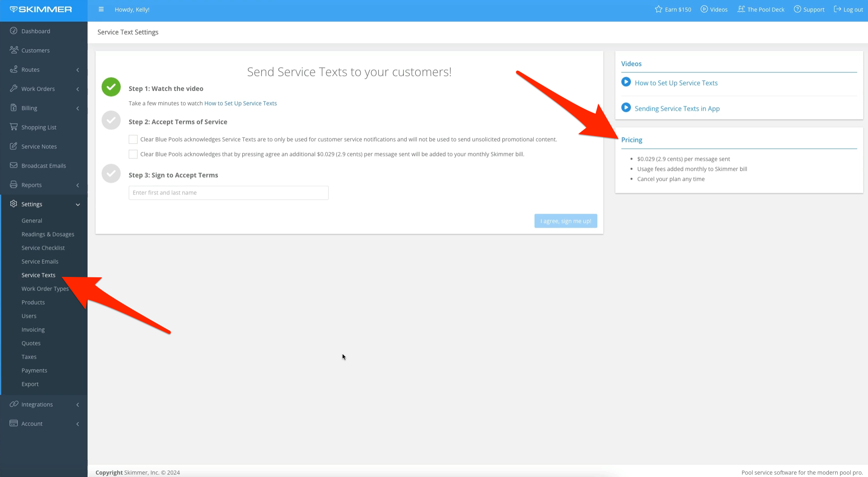Screen dimensions: 868x477
Task: Click the first and last name input field
Action: 228,192
